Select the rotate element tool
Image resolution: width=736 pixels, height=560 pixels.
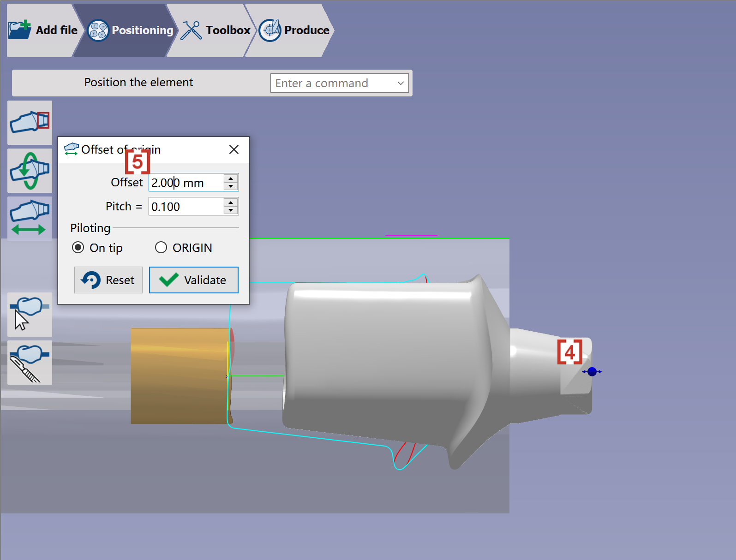[x=30, y=171]
